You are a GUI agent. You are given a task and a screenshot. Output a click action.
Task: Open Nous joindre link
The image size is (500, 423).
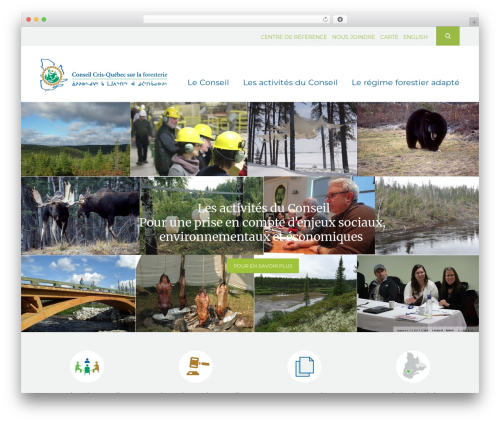point(353,37)
